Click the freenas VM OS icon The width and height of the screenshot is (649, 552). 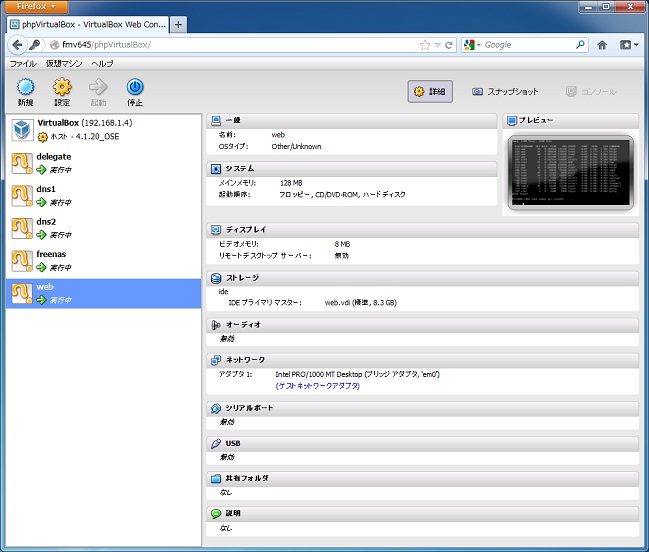click(x=22, y=261)
